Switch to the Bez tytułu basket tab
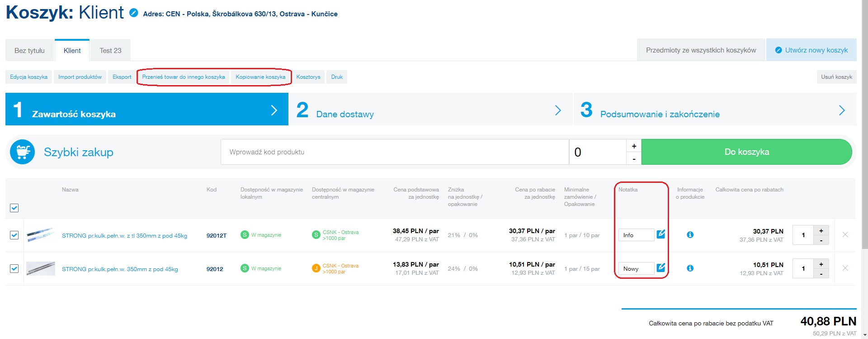The height and width of the screenshot is (339, 868). (x=29, y=51)
